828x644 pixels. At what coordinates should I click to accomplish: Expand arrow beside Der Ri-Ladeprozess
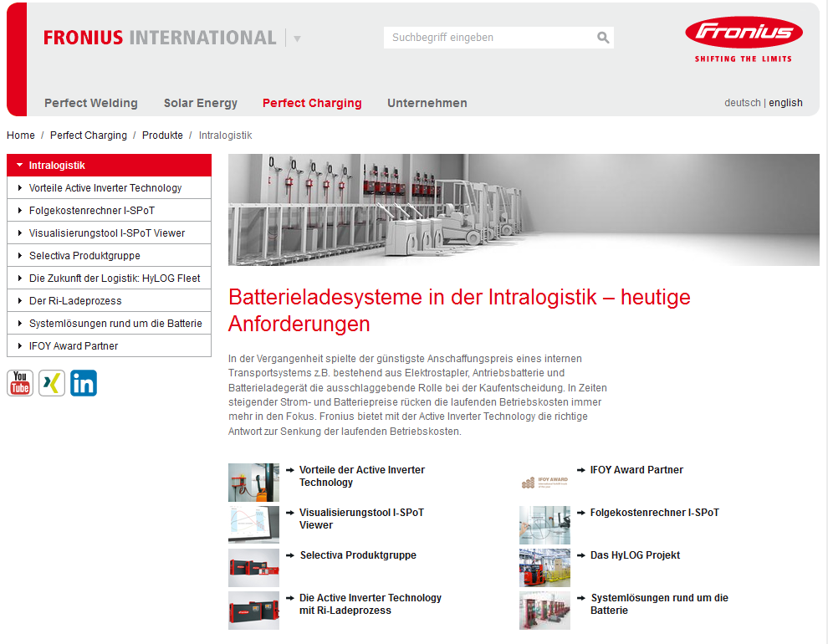pos(20,301)
